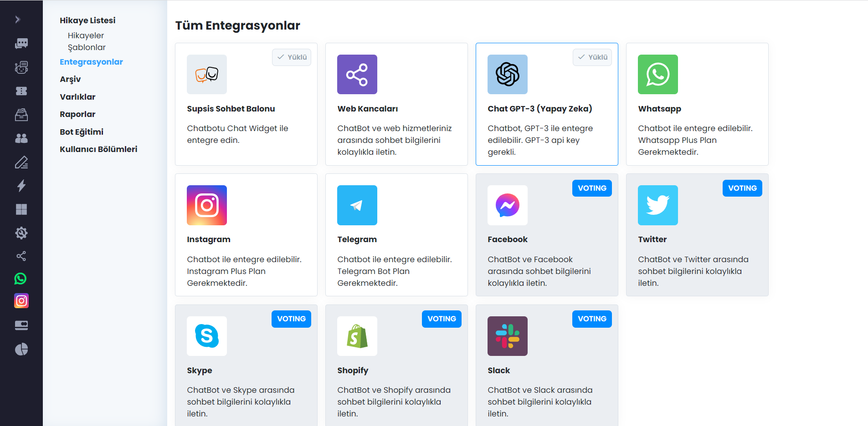
Task: Select the Slack card title
Action: (x=499, y=370)
